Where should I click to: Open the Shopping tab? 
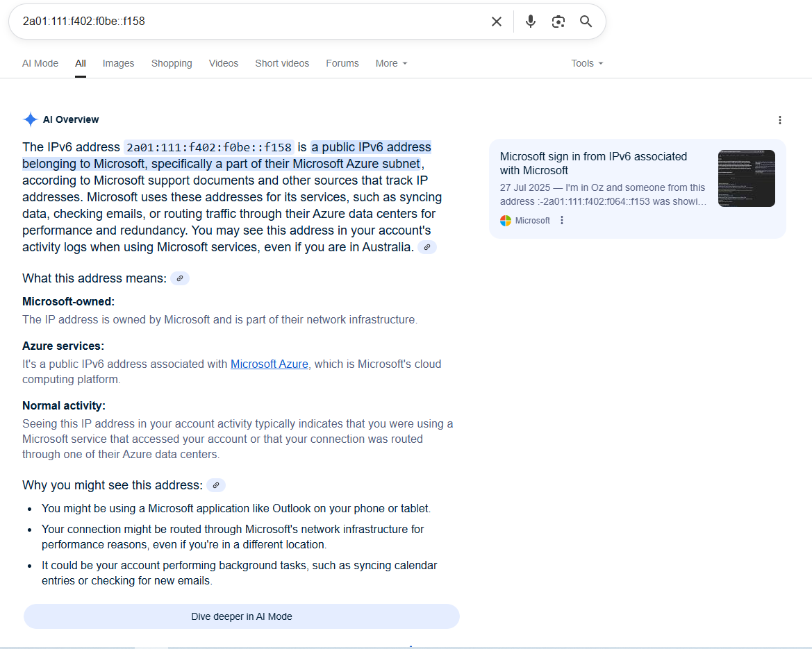pyautogui.click(x=172, y=63)
